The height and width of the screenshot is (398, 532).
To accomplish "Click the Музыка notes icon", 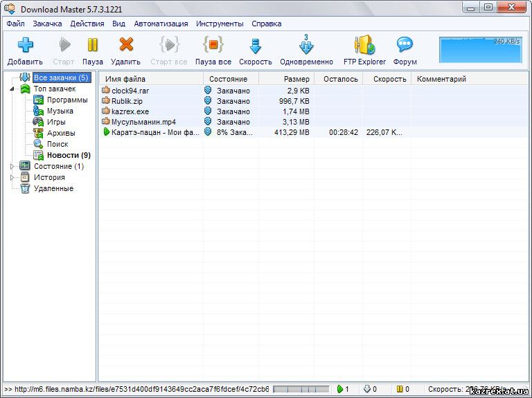I will (x=38, y=111).
